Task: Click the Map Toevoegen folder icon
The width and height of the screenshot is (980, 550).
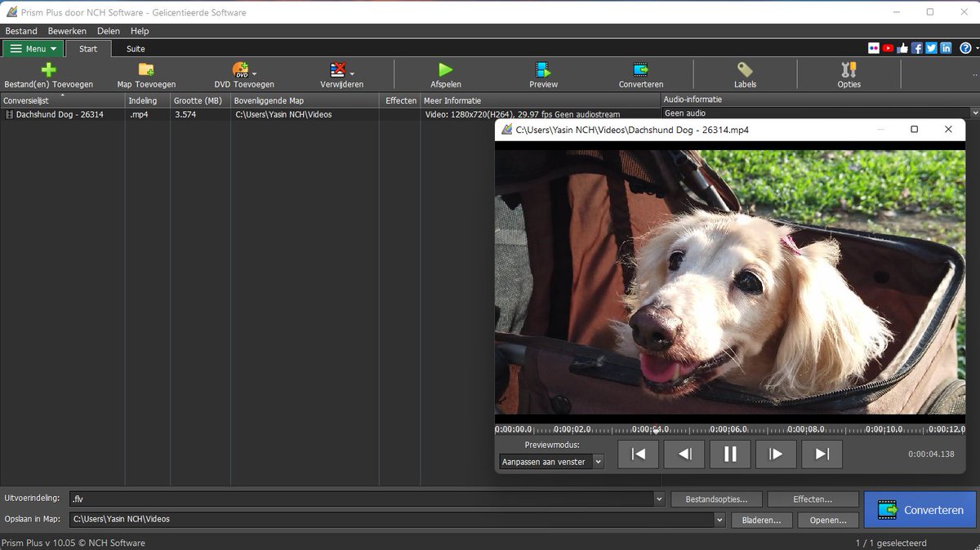Action: (146, 70)
